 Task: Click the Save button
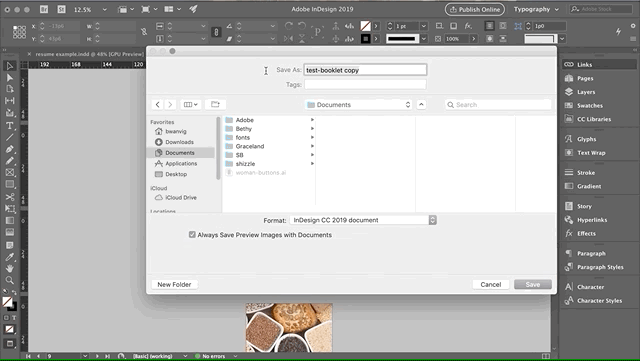pos(533,285)
